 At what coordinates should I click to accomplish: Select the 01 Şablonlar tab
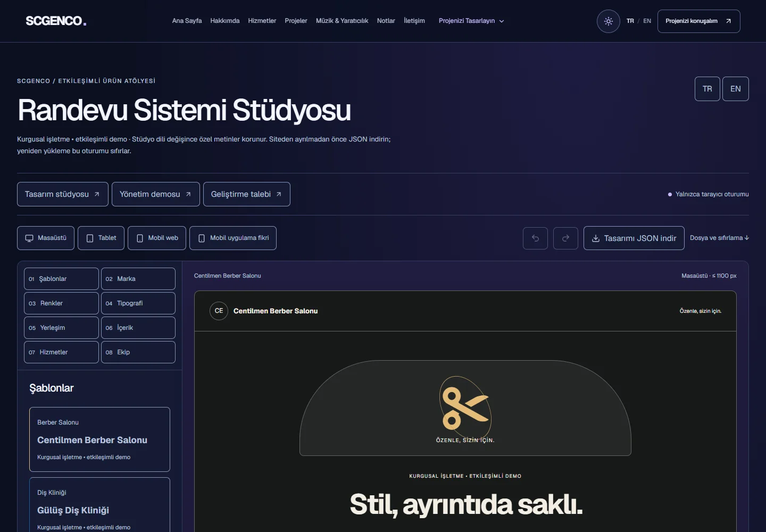click(61, 279)
